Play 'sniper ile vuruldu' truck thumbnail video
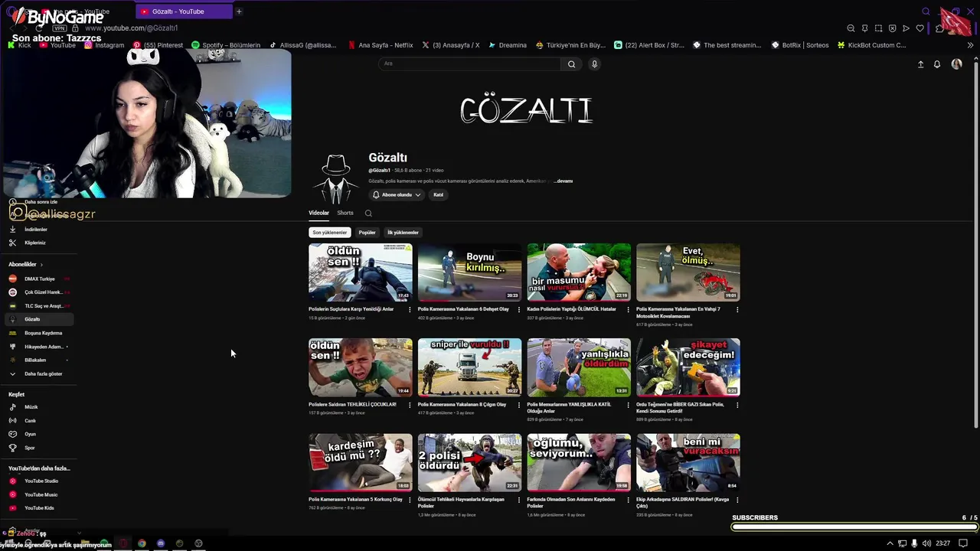 click(x=469, y=367)
